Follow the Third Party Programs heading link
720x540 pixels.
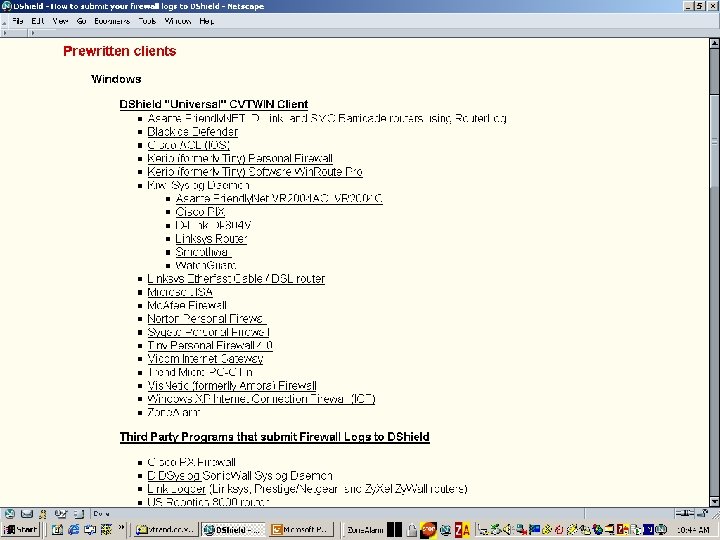click(275, 437)
